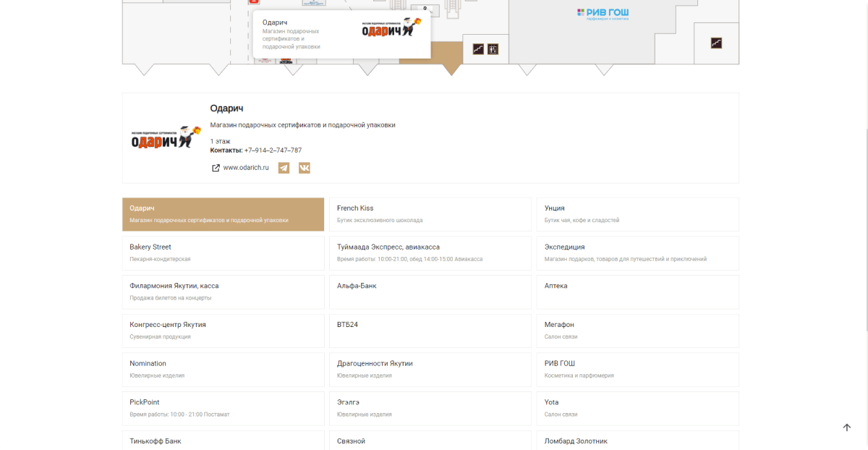Click the scroll-to-top arrow

point(847,428)
